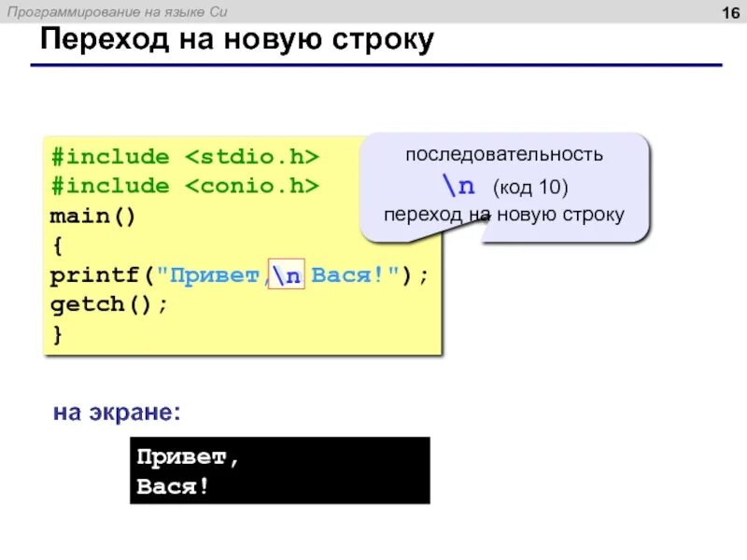This screenshot has width=747, height=560.
Task: Click the opening curly brace in code
Action: coord(58,245)
